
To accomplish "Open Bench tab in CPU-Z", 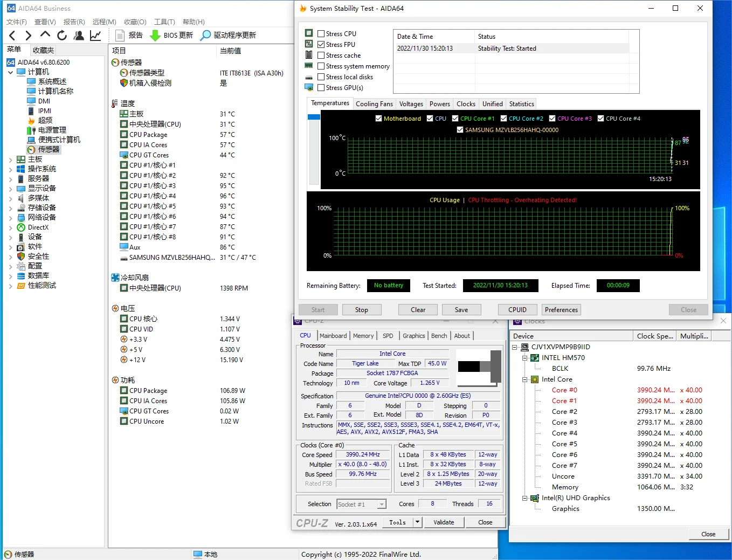I will [439, 336].
